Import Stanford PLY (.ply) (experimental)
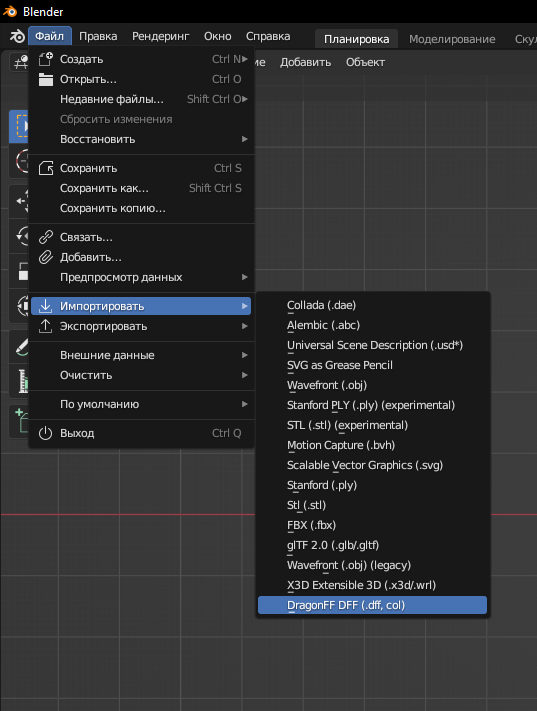 click(x=372, y=405)
